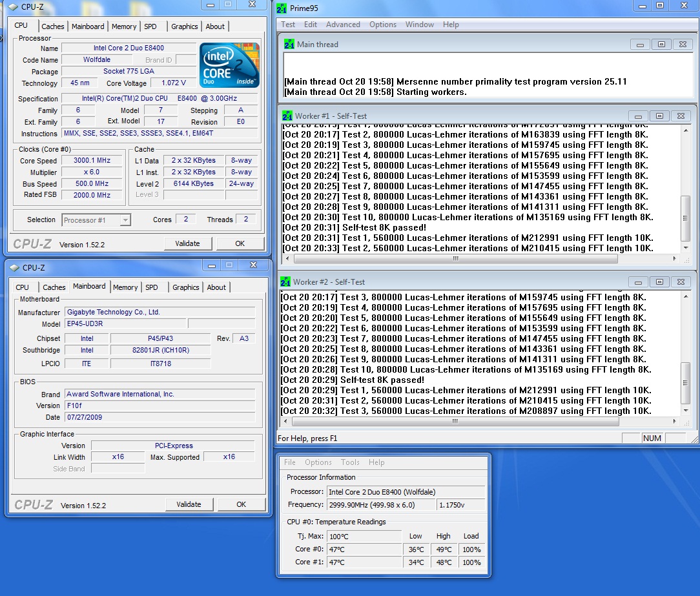700x596 pixels.
Task: Select the Memory tab in the top CPU-Z window
Action: 124,26
